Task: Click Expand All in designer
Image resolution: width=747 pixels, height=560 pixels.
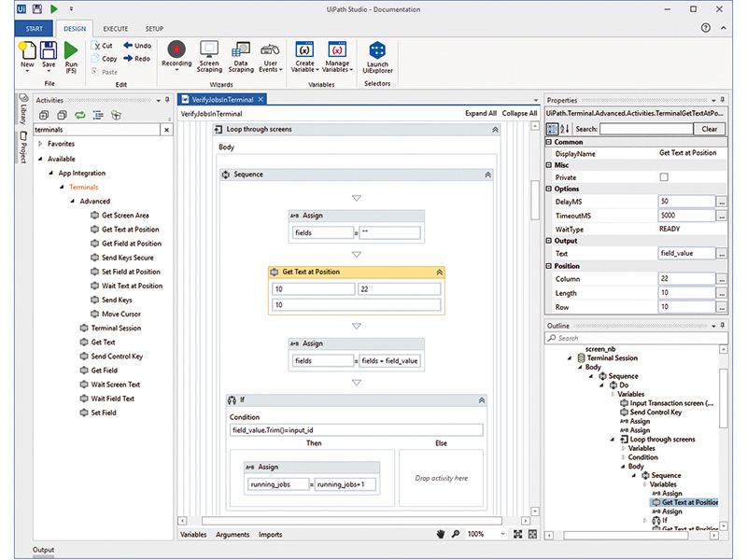Action: click(x=481, y=113)
